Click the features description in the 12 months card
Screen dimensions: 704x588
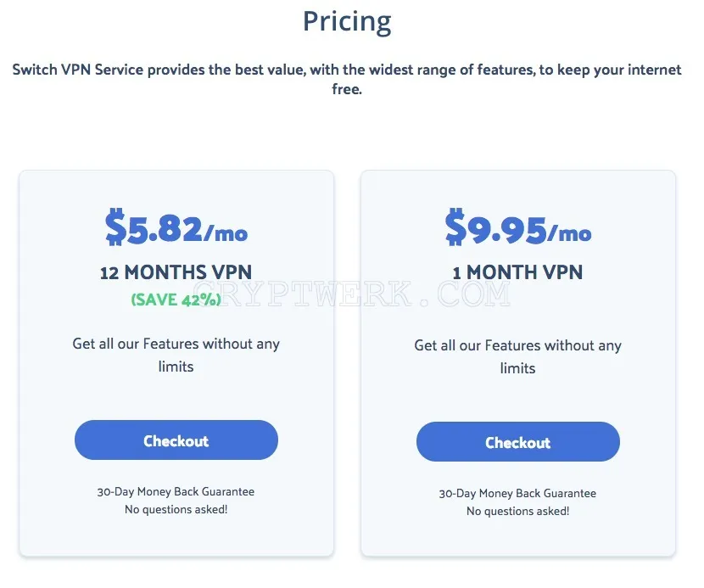click(176, 355)
